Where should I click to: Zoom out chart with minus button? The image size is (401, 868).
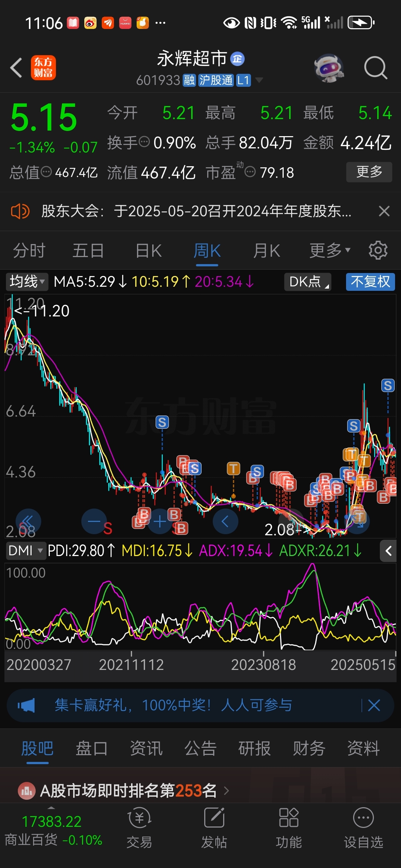pyautogui.click(x=94, y=521)
